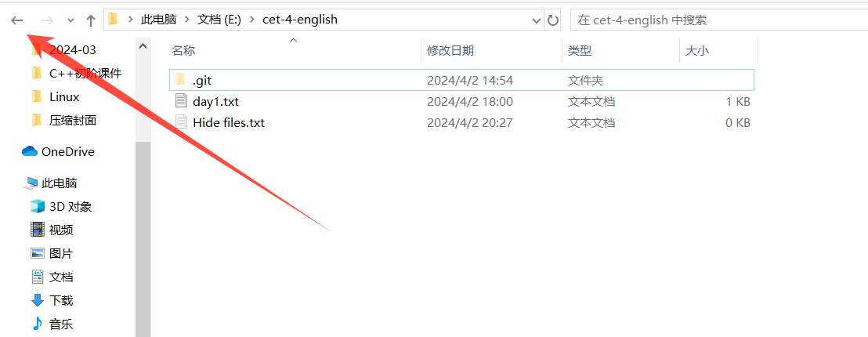Click the navigation pane scroll up arrow
868x337 pixels.
click(x=143, y=46)
